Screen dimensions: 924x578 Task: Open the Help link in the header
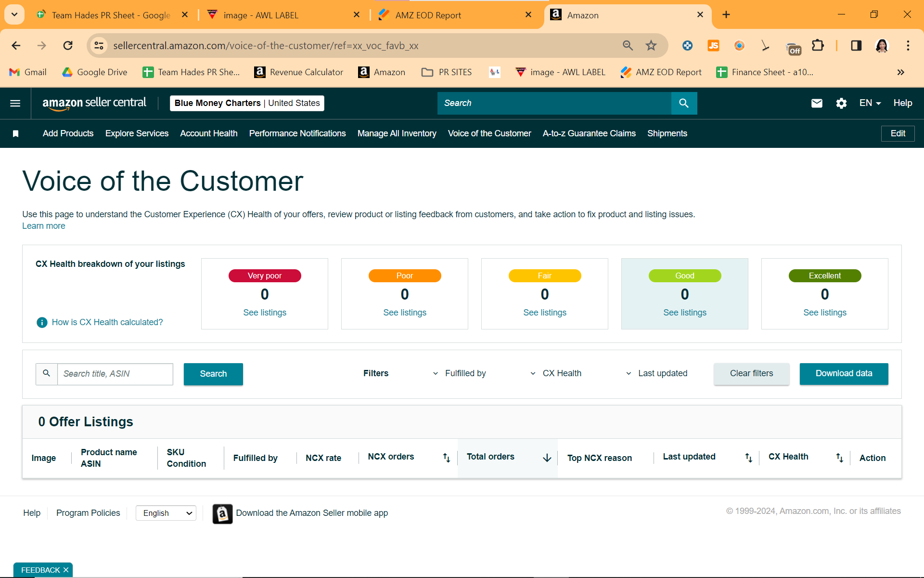click(x=903, y=103)
